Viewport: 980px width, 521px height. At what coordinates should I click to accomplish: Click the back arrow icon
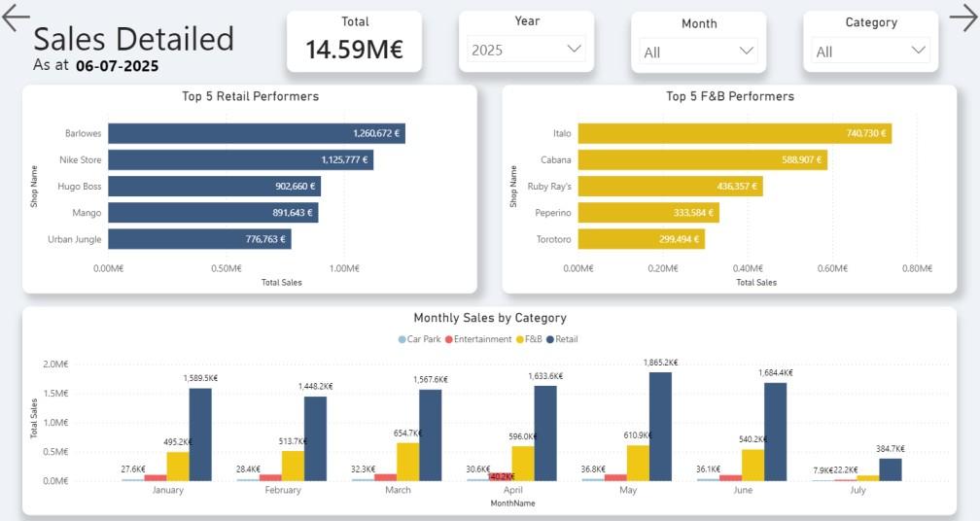tap(17, 18)
